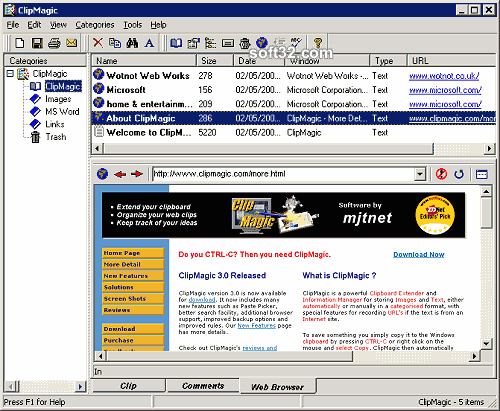Click the clip list right scroll arrow

(489, 148)
